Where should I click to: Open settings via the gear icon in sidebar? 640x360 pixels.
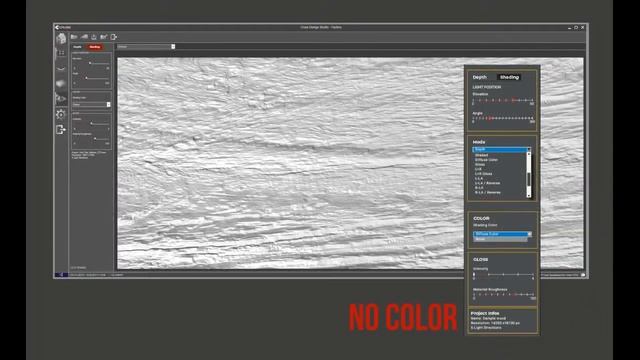coord(61,114)
